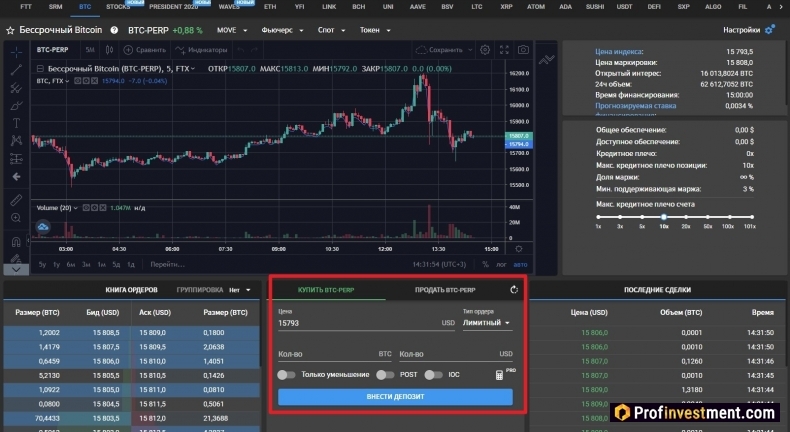The width and height of the screenshot is (790, 432).
Task: Refresh the order form with reload icon
Action: click(514, 289)
